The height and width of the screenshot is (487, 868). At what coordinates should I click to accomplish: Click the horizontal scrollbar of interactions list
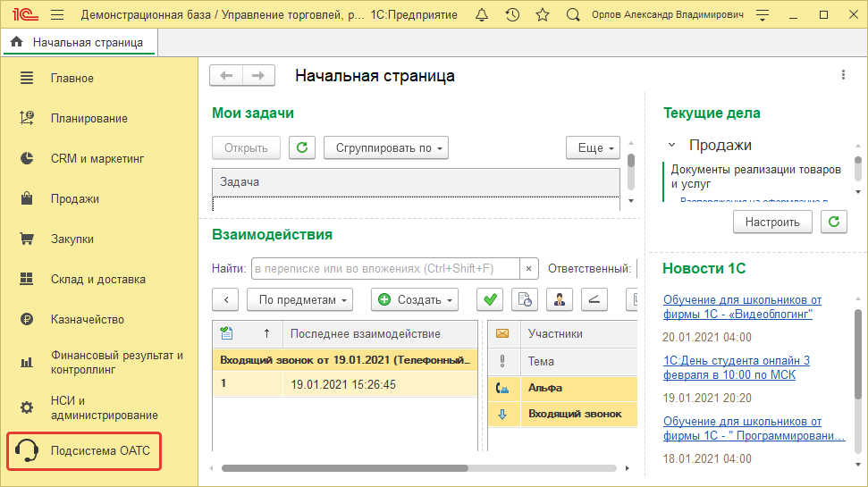click(x=418, y=467)
